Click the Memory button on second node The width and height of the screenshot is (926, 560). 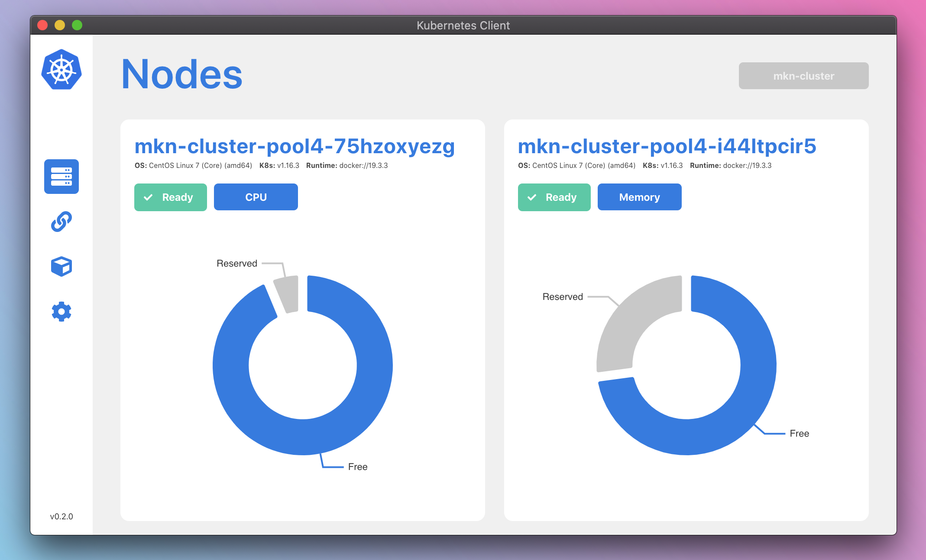pyautogui.click(x=640, y=196)
